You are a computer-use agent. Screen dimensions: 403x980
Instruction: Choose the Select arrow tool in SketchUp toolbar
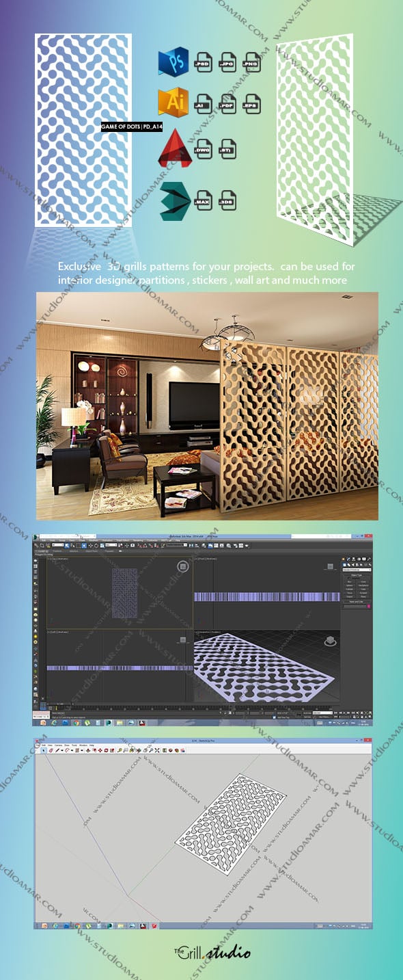(x=44, y=750)
